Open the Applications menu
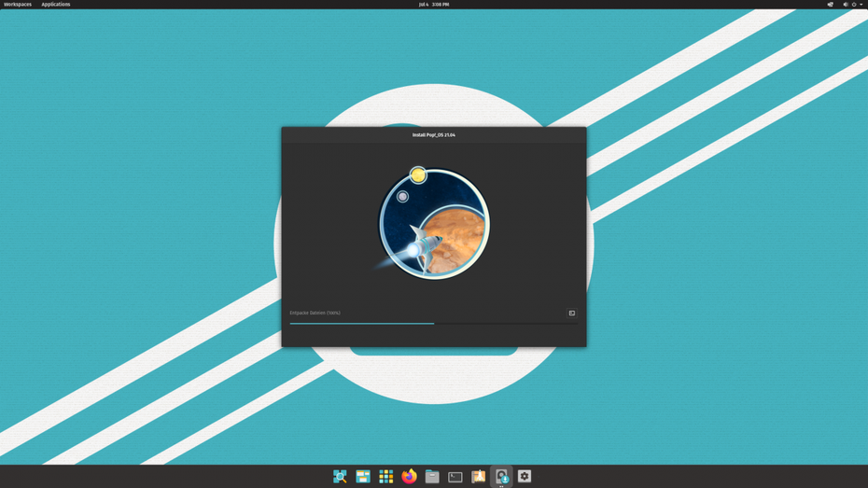 [x=56, y=5]
